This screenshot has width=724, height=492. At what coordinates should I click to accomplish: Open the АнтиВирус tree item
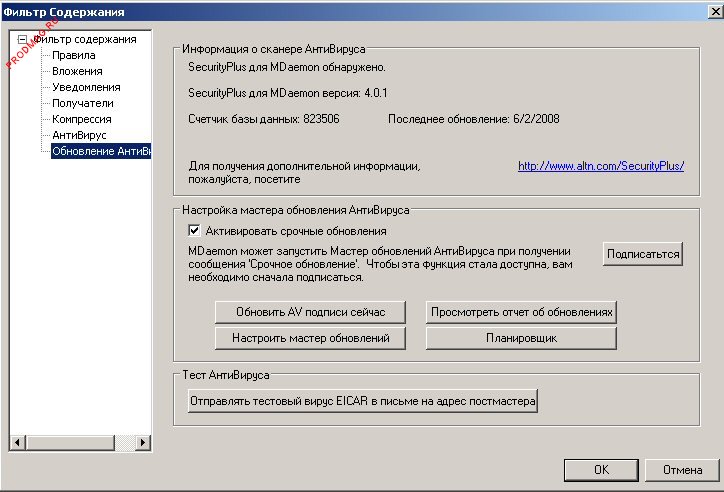tap(79, 135)
